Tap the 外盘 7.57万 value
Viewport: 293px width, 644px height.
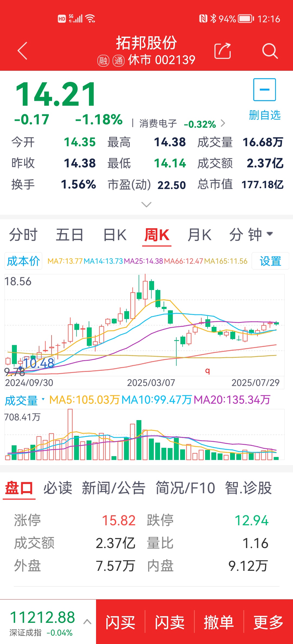coord(115,566)
